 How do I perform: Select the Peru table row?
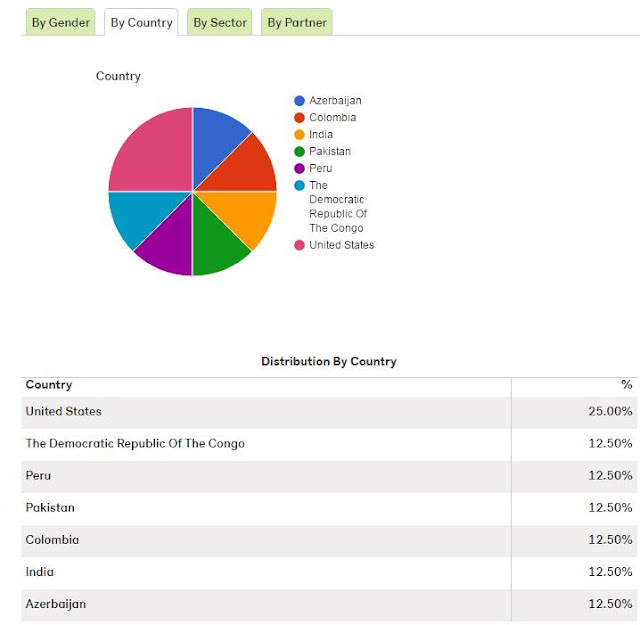coord(329,476)
